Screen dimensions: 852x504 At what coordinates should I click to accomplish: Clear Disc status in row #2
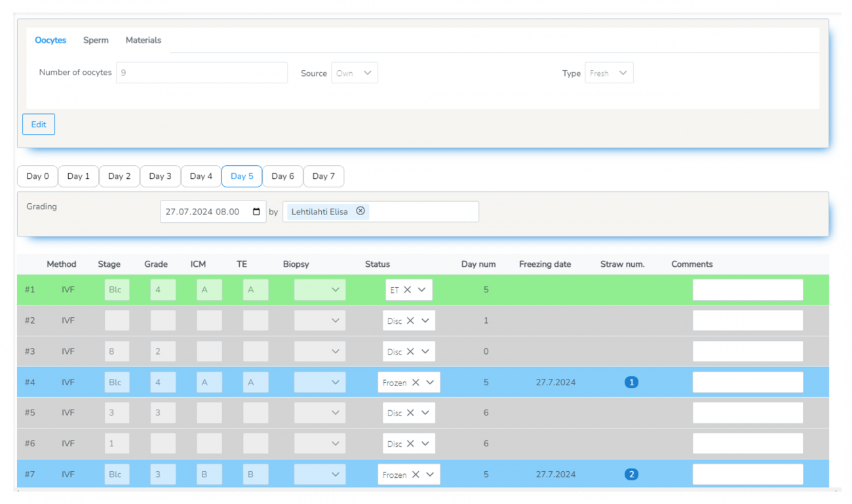tap(410, 320)
